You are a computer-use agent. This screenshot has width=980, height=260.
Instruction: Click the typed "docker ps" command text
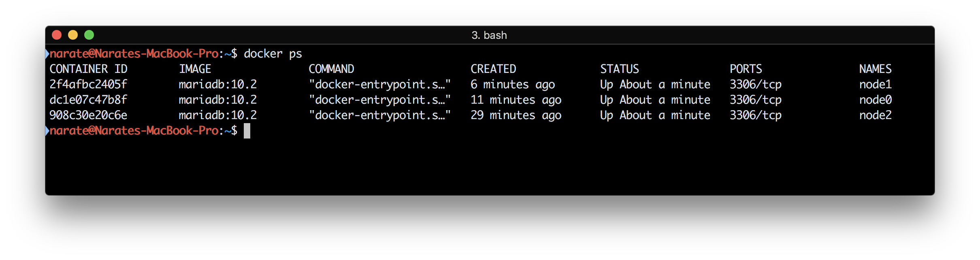(273, 54)
